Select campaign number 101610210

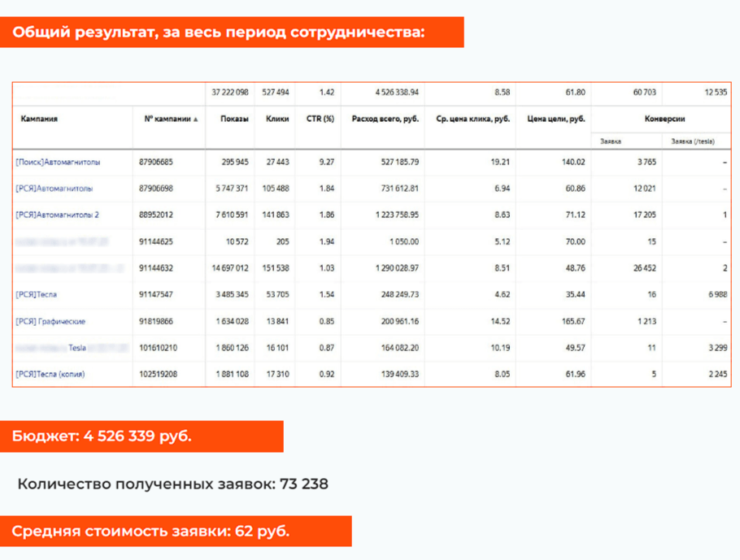[158, 348]
